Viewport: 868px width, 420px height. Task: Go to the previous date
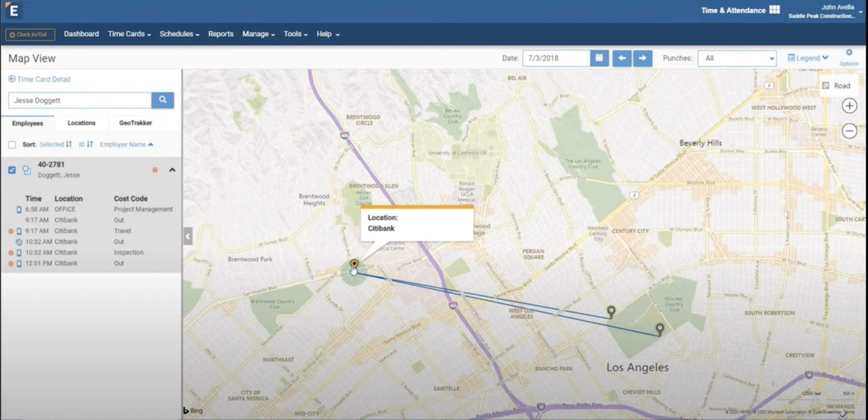(622, 58)
